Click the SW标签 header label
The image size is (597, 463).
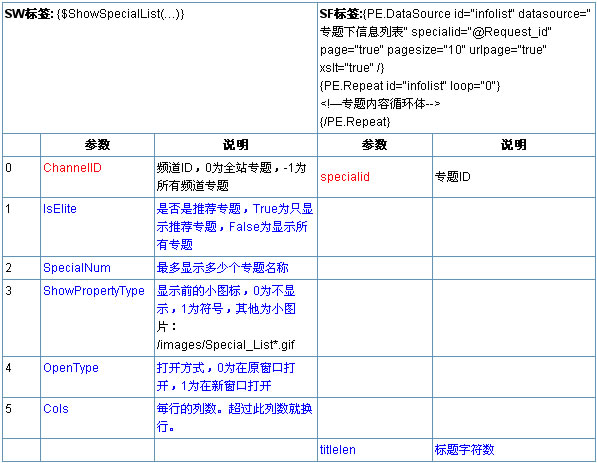tap(29, 14)
